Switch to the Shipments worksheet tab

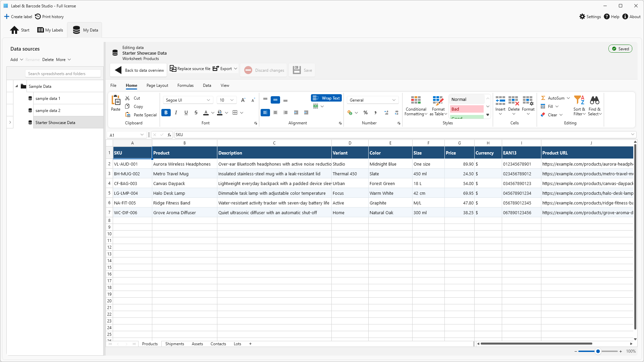pos(174,344)
